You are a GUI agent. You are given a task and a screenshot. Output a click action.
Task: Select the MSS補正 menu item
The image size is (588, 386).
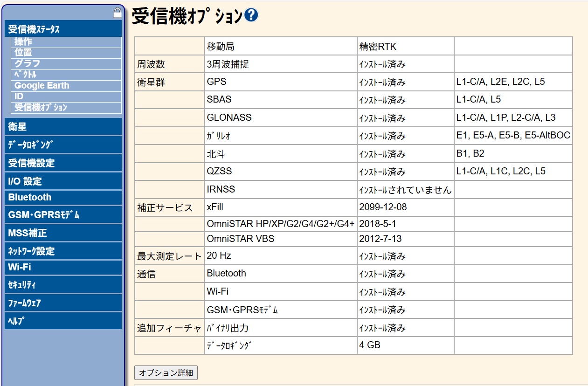pyautogui.click(x=28, y=233)
